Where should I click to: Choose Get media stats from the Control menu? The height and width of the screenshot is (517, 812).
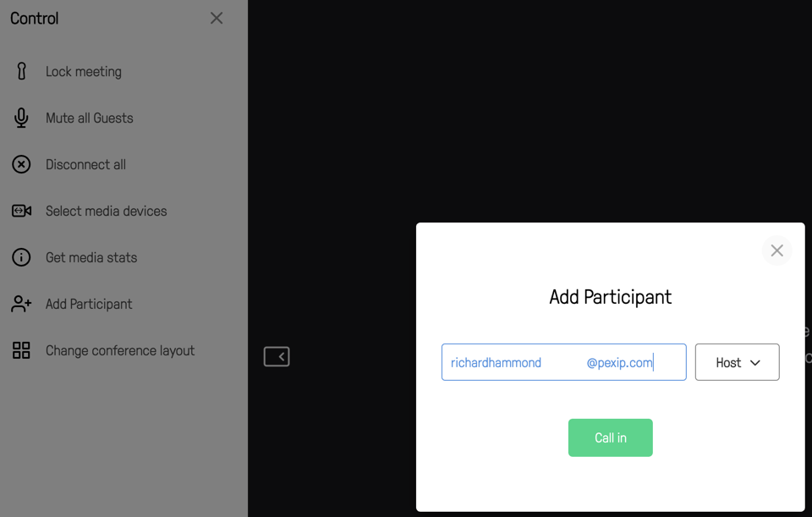tap(90, 257)
